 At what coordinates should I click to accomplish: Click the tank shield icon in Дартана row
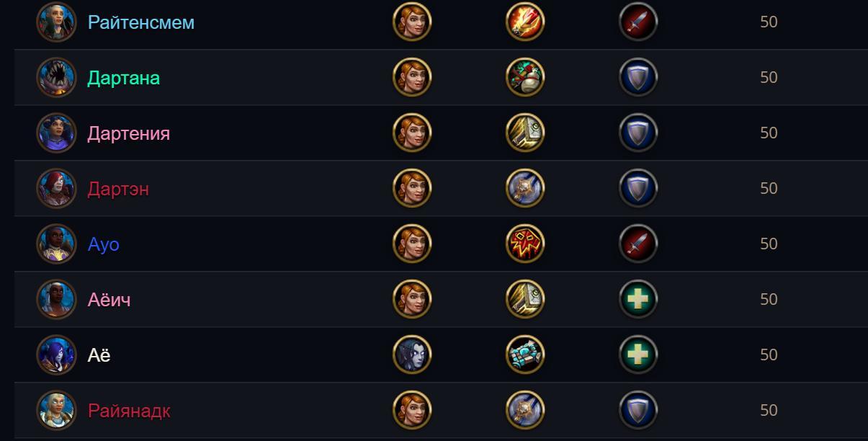coord(638,77)
